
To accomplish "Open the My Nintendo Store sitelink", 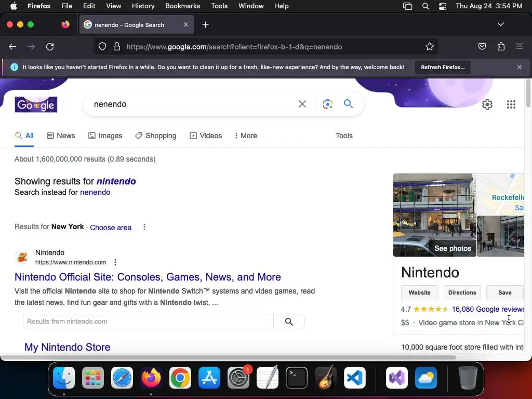I will 67,347.
